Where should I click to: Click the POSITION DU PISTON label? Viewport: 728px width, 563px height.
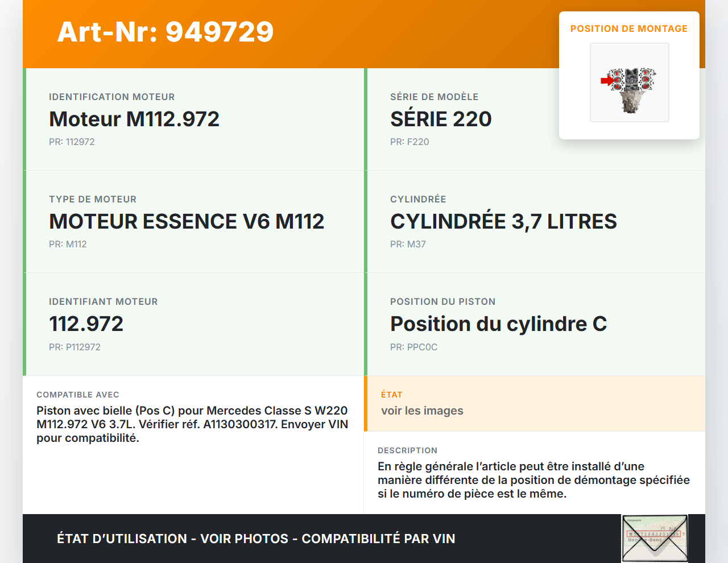pyautogui.click(x=443, y=301)
